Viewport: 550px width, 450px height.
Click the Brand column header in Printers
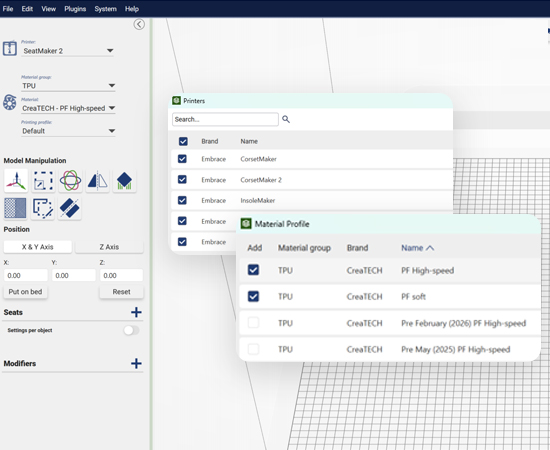click(x=210, y=141)
